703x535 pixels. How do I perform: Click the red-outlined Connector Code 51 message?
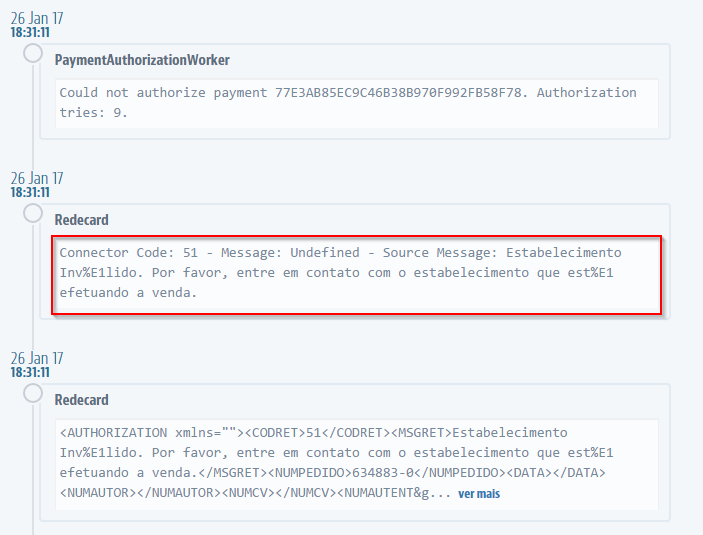click(x=357, y=273)
